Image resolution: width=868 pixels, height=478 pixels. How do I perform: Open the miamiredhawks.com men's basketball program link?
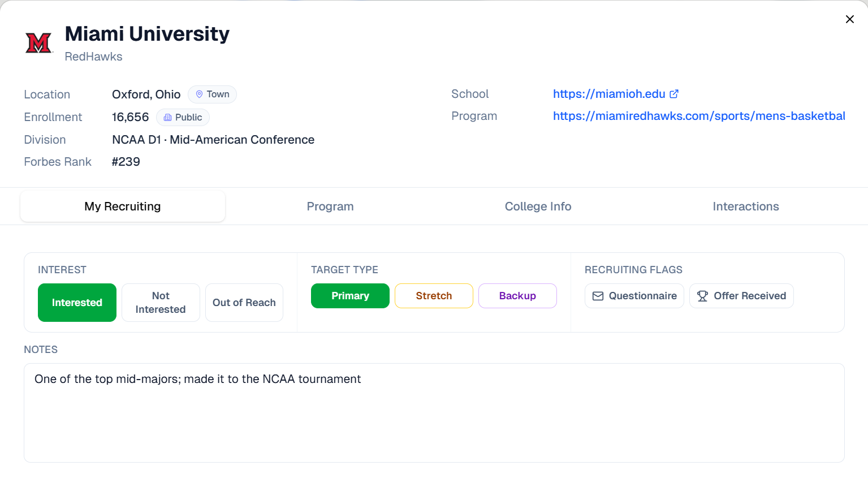[699, 116]
